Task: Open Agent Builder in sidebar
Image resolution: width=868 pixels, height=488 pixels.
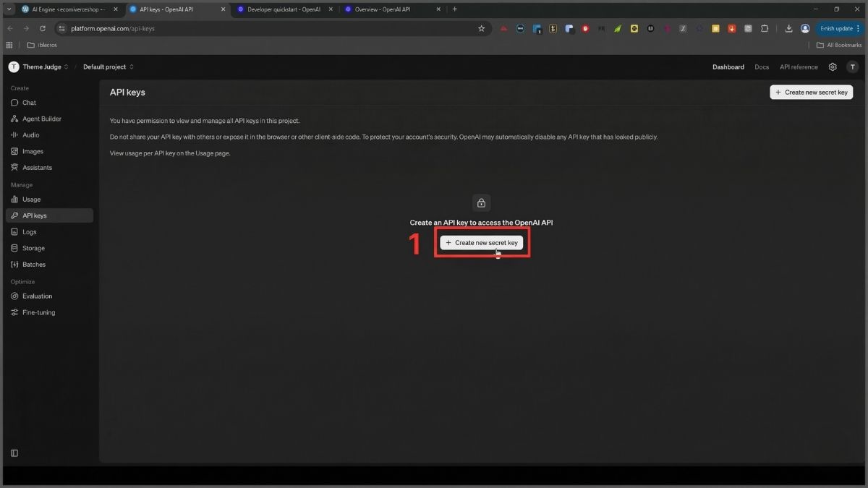Action: (x=41, y=119)
